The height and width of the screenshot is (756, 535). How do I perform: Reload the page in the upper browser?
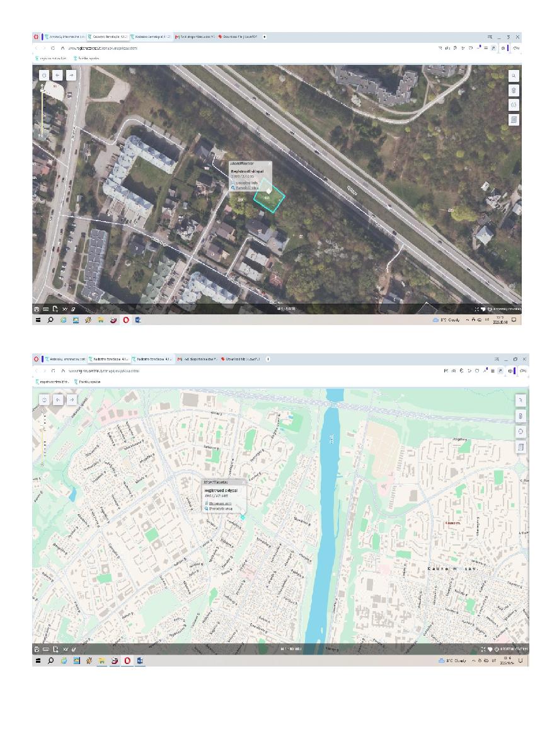coord(54,48)
